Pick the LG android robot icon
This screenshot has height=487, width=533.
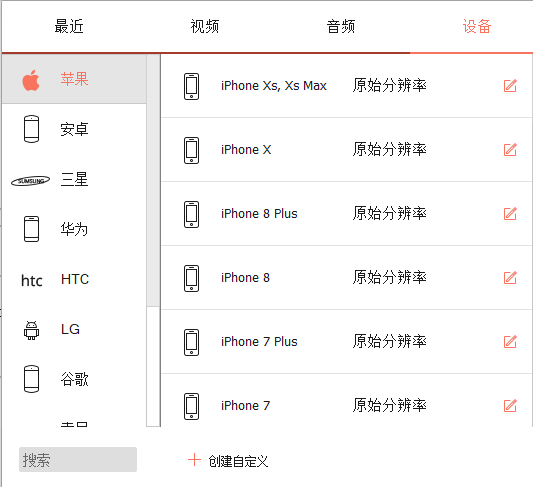[x=31, y=330]
